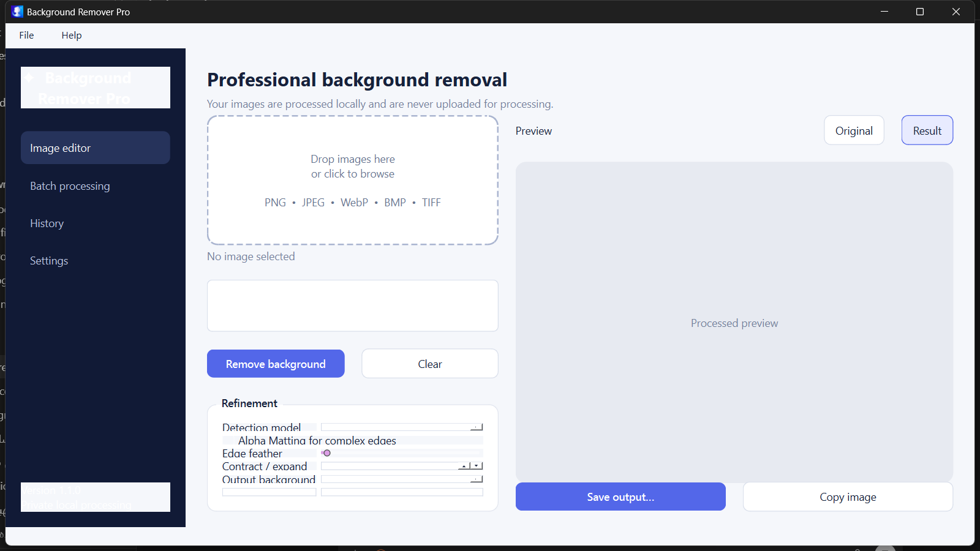Image resolution: width=980 pixels, height=551 pixels.
Task: Click the Background Remover Pro title bar icon
Action: (x=17, y=12)
